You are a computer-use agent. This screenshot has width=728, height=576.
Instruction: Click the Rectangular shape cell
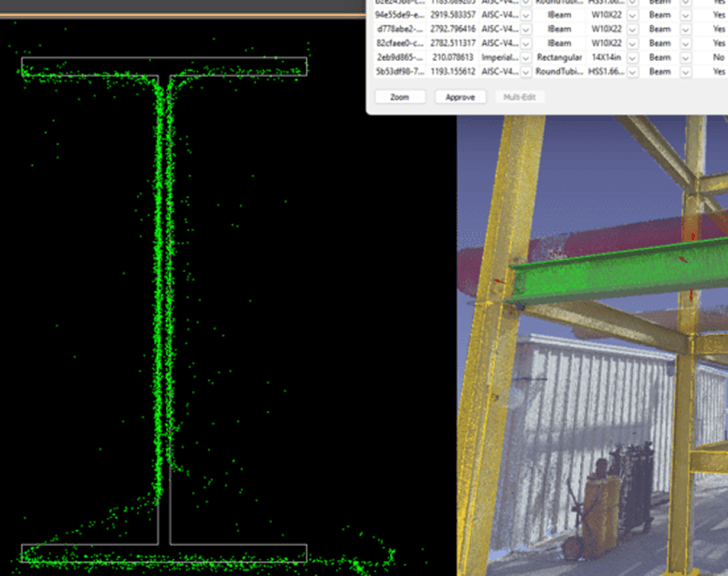point(559,57)
